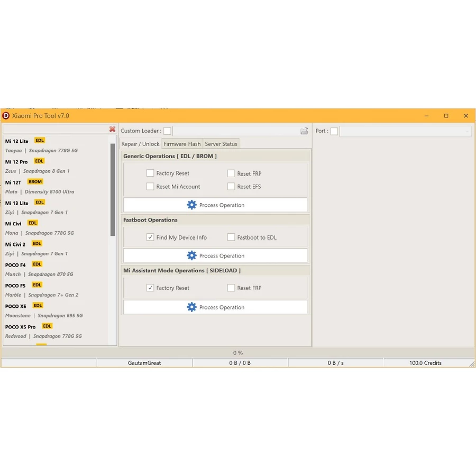The height and width of the screenshot is (476, 476).
Task: Click 0 B / 0 B transfer status
Action: click(240, 363)
